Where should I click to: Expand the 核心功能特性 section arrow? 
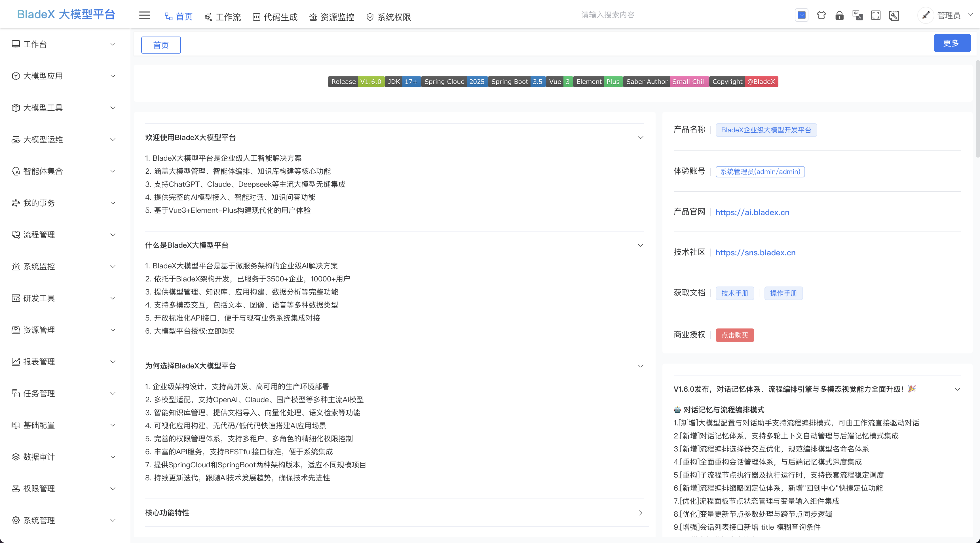coord(641,513)
